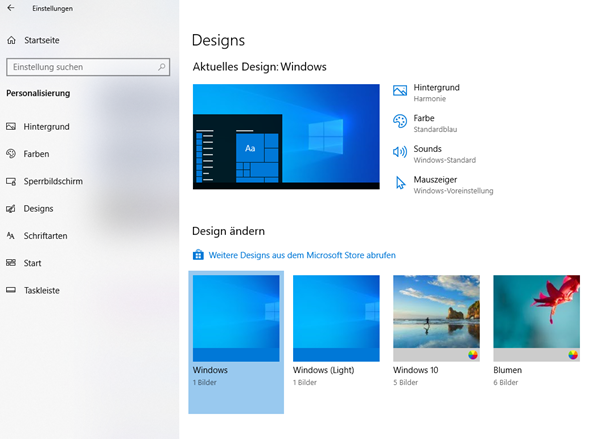Open Farben in the sidebar
The image size is (605, 439).
(x=36, y=154)
